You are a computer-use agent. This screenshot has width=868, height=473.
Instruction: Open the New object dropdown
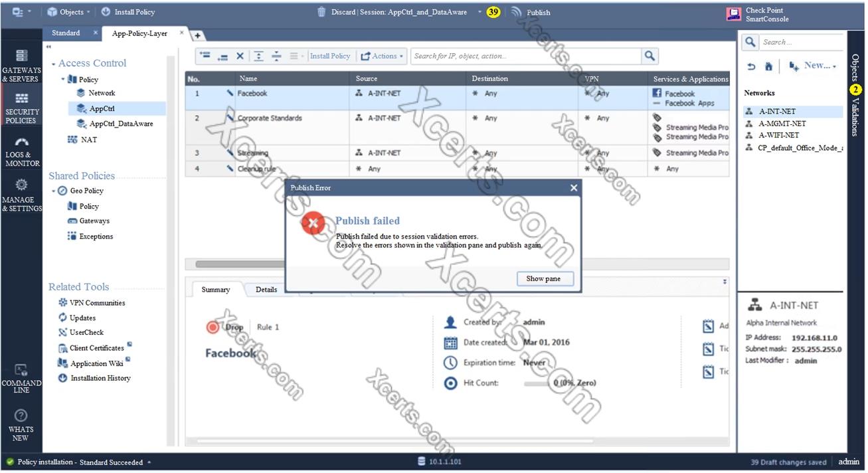coord(812,66)
